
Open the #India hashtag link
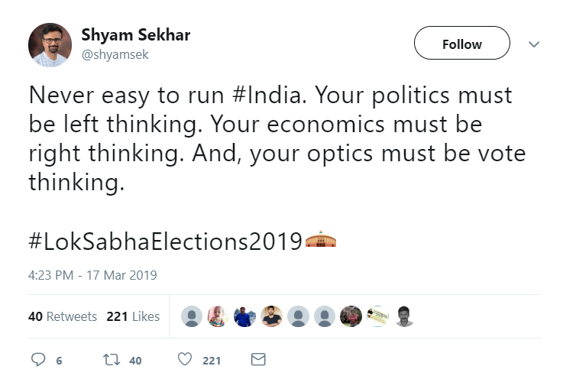[x=269, y=96]
